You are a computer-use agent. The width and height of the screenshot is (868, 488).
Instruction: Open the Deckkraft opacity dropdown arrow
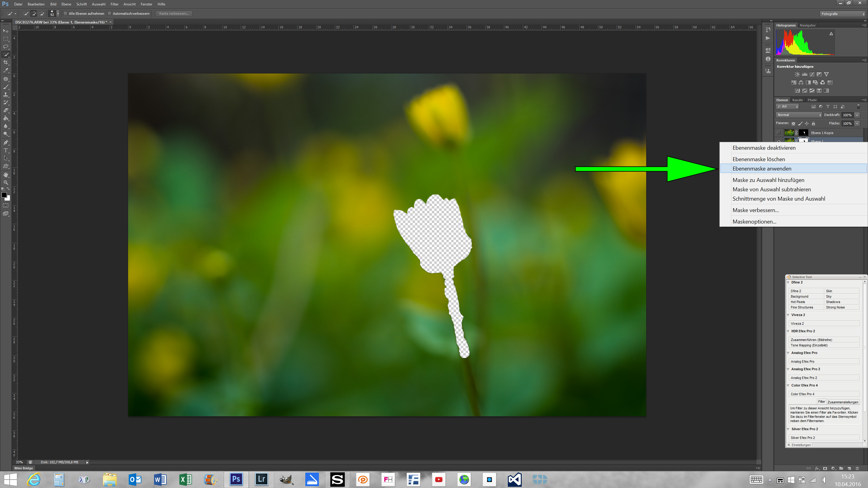857,115
